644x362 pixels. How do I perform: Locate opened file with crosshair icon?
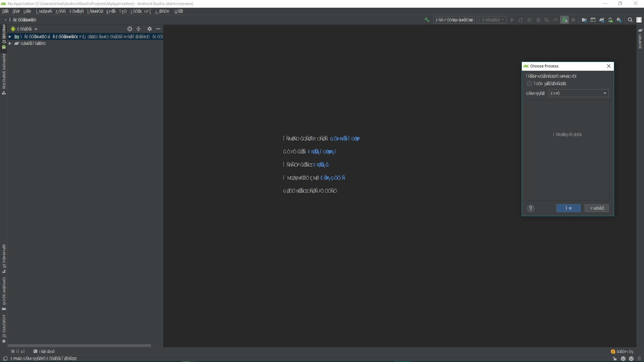[x=130, y=29]
